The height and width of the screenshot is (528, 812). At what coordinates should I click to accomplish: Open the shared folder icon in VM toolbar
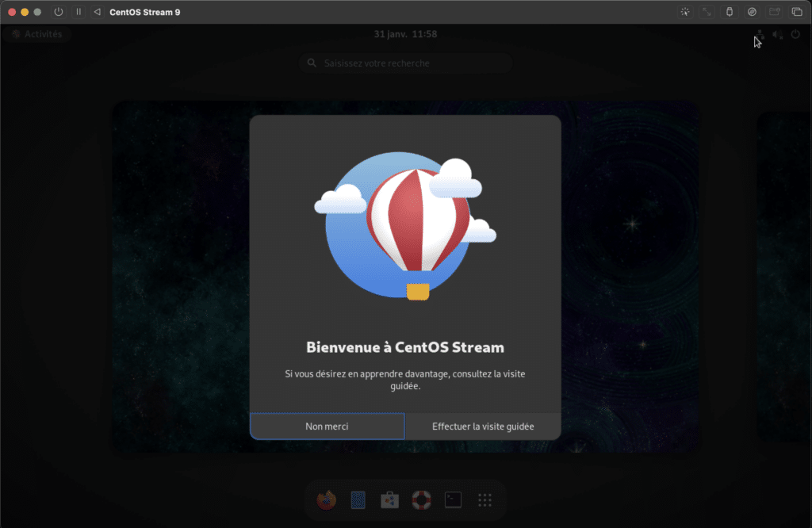point(775,12)
